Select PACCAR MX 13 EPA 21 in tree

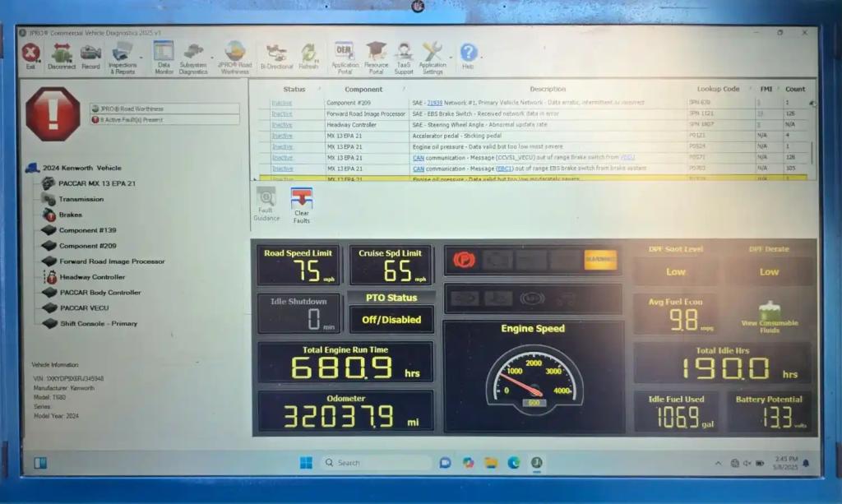96,183
